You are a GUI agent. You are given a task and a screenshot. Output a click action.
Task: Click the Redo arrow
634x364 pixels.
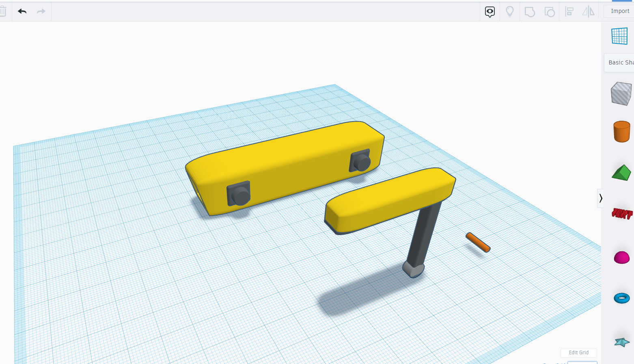pyautogui.click(x=41, y=11)
